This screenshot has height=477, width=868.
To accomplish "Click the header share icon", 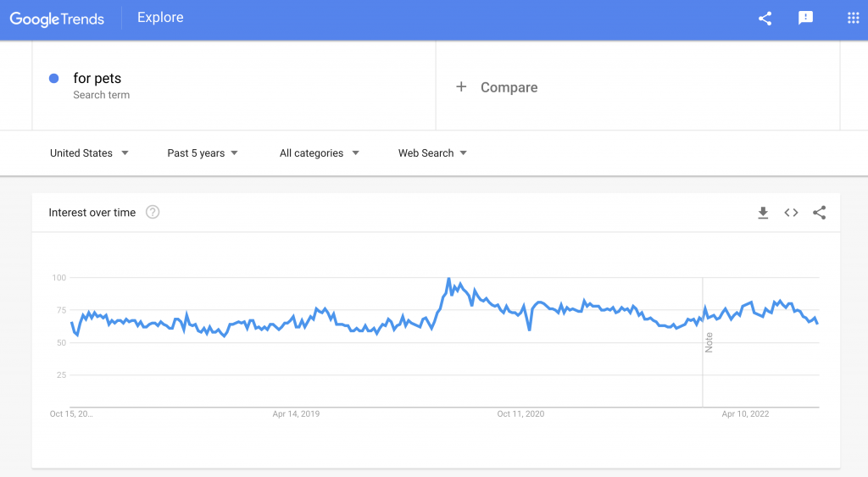I will point(765,19).
